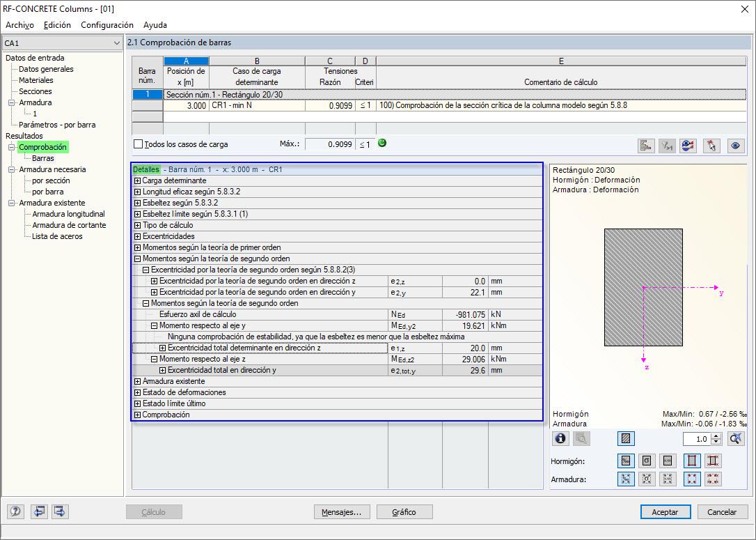Image resolution: width=756 pixels, height=540 pixels.
Task: Click the Cancelar button
Action: tap(722, 512)
